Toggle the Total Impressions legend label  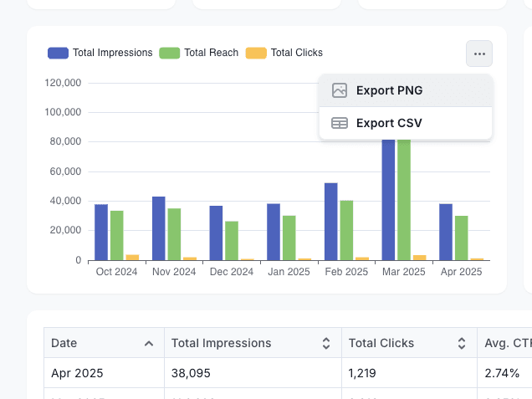coord(112,53)
